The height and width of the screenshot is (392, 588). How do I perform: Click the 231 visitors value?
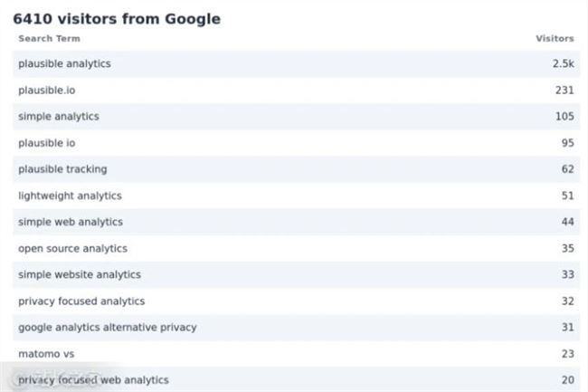[564, 90]
